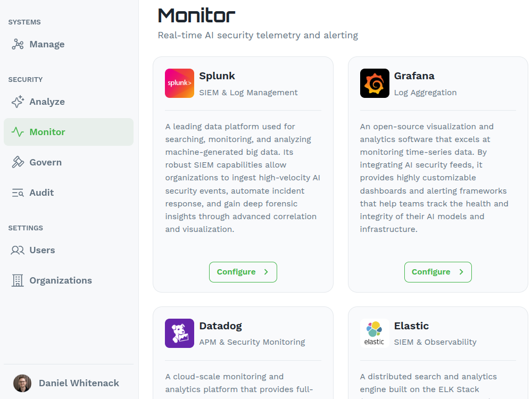The image size is (532, 399).
Task: Click 'Real-time AI security telemetry and alerting' text
Action: coord(258,35)
